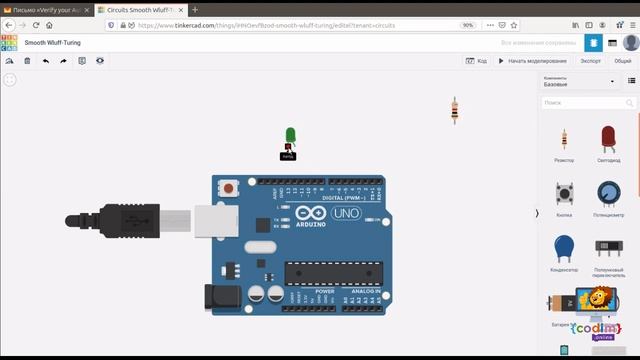Viewport: 640px width, 360px height.
Task: Open Firefox hamburger menu
Action: [x=633, y=25]
